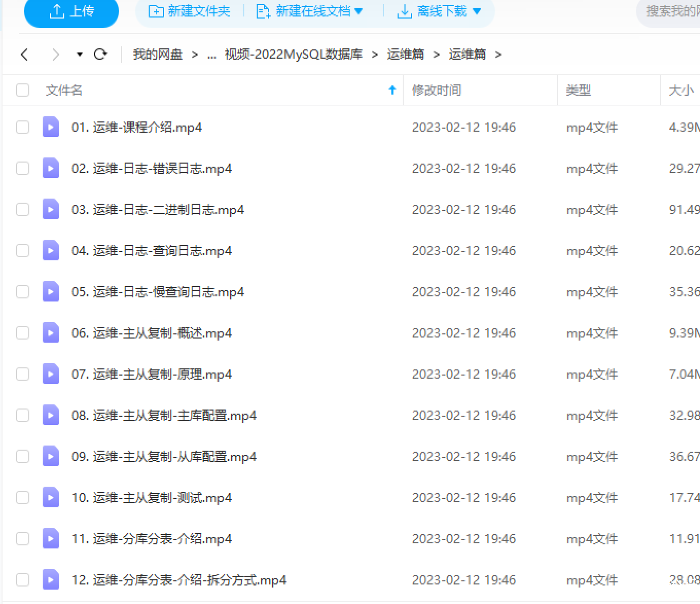
Task: Check the box for 07. 运维-主从复制-原理.mp4
Action: (x=23, y=374)
